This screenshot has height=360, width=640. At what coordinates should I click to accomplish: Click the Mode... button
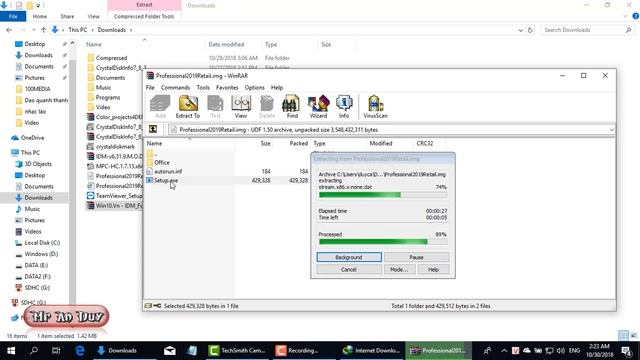pos(399,269)
